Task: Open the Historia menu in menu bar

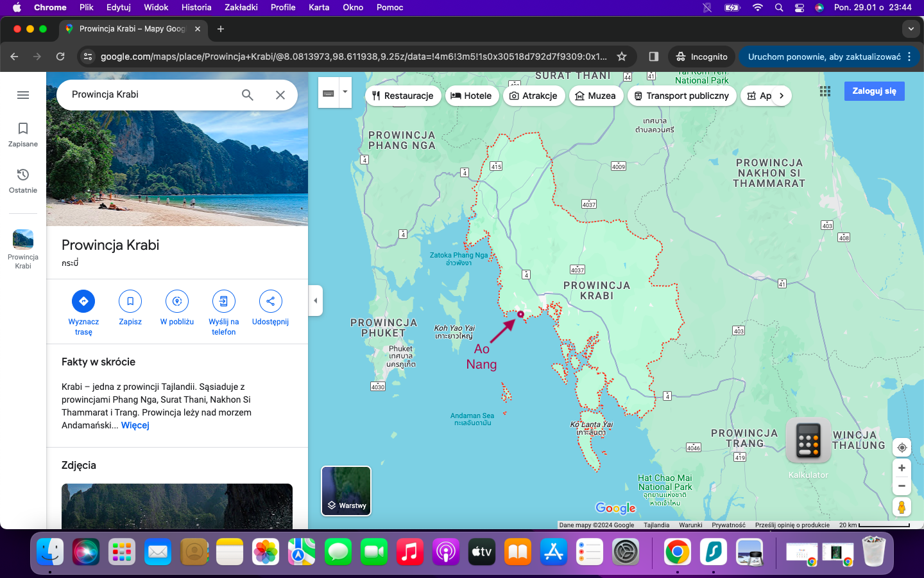Action: pos(196,8)
